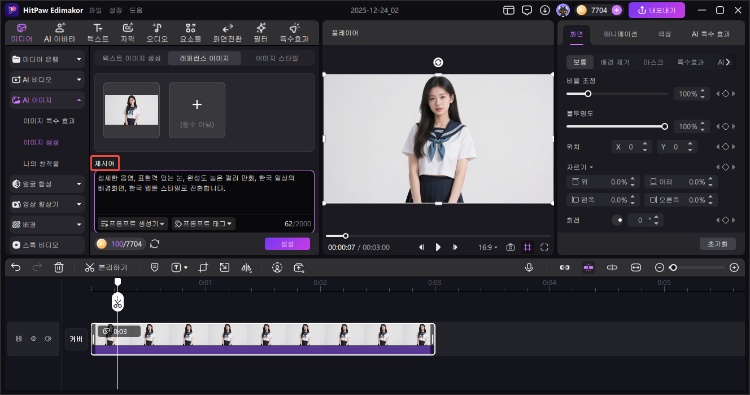Open the Text tool in the top toolbar

[x=98, y=33]
